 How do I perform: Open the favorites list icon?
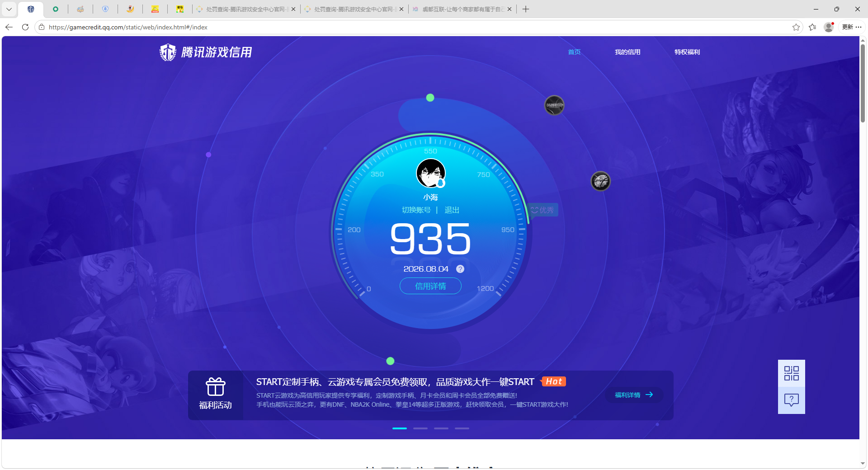point(812,27)
